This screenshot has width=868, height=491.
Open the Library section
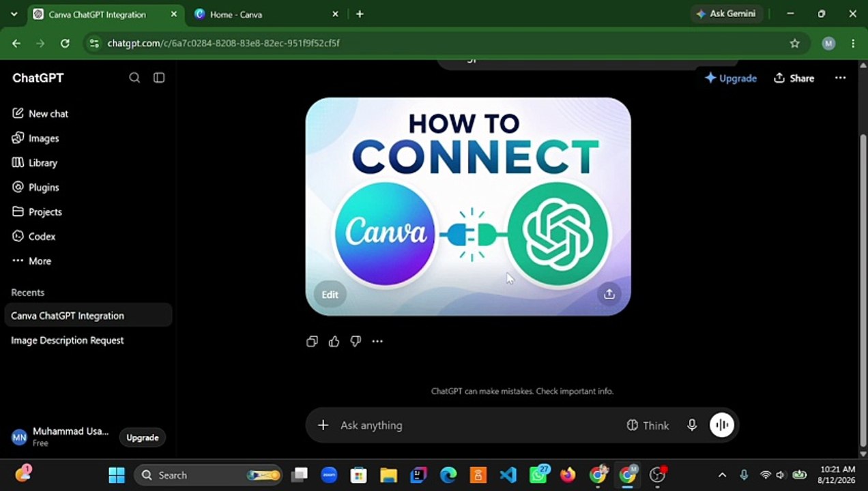click(34, 162)
